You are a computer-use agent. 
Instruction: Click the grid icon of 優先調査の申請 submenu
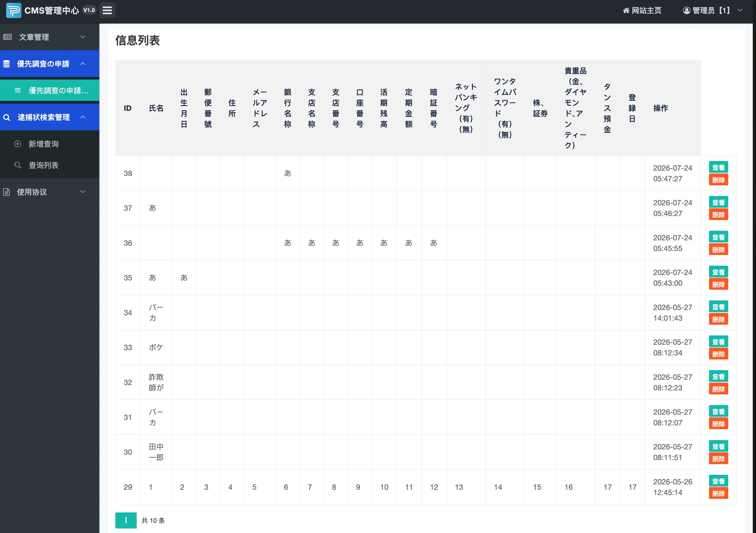click(18, 90)
